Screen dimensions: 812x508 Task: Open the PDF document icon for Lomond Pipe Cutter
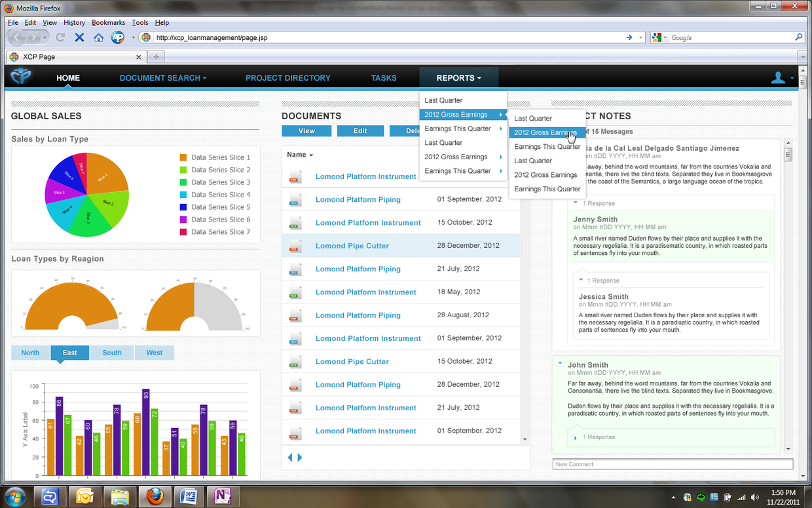295,245
